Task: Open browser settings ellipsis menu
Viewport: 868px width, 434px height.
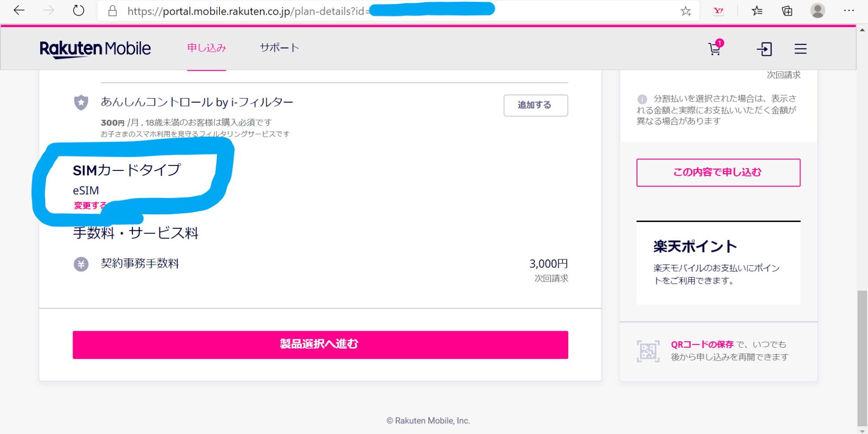Action: (x=849, y=11)
